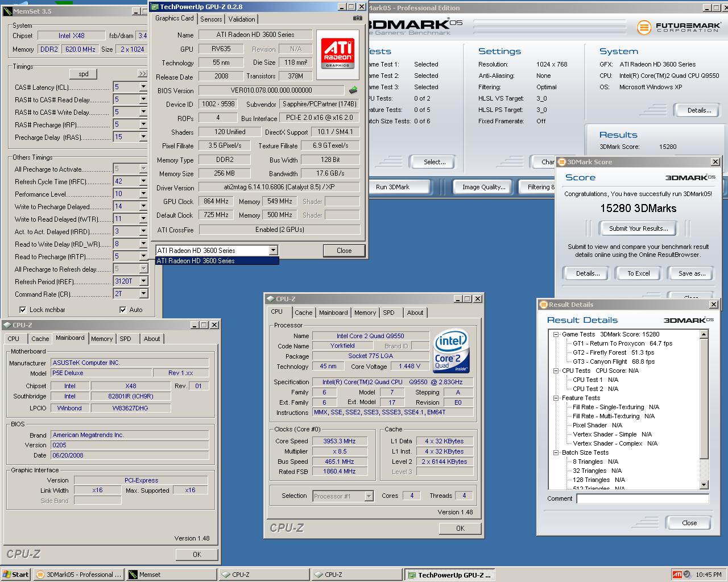Click the Result Details scrollbar up arrow
Viewport: 728px width, 582px height.
[704, 334]
